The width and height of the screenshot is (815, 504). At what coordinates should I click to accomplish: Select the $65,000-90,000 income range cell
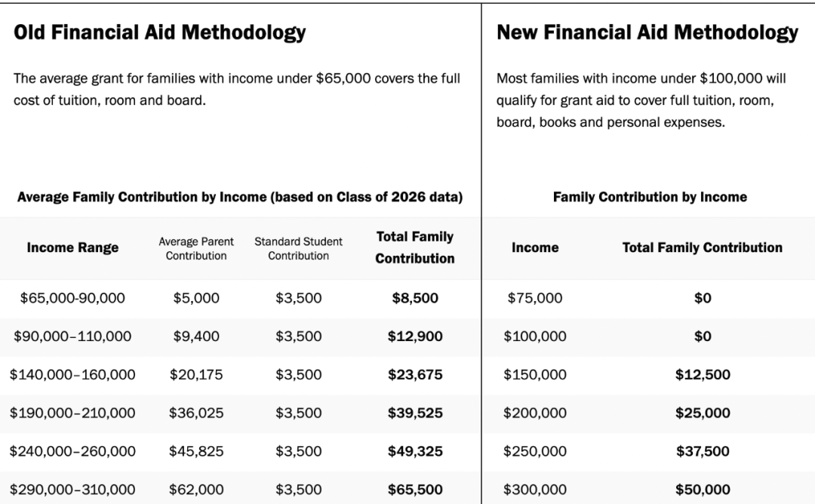coord(72,298)
